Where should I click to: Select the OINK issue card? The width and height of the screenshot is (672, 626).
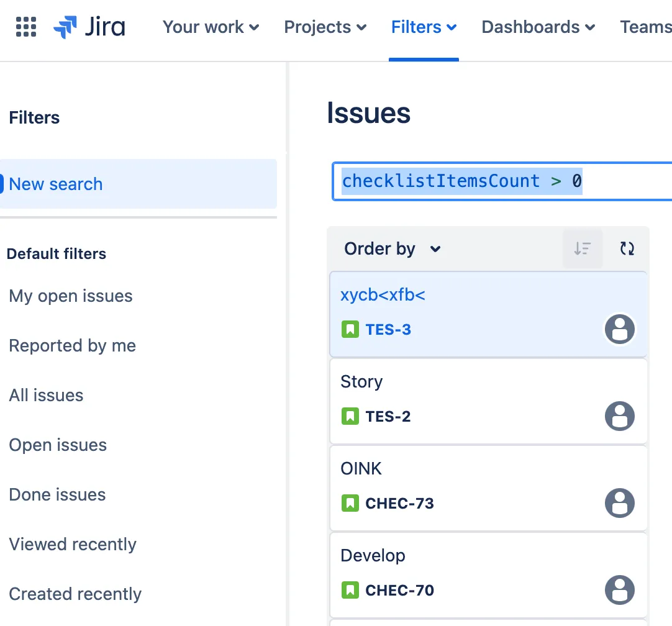point(488,489)
